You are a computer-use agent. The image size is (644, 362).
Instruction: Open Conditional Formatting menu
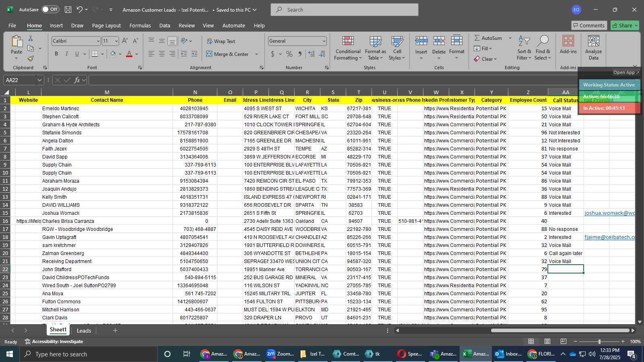[348, 48]
